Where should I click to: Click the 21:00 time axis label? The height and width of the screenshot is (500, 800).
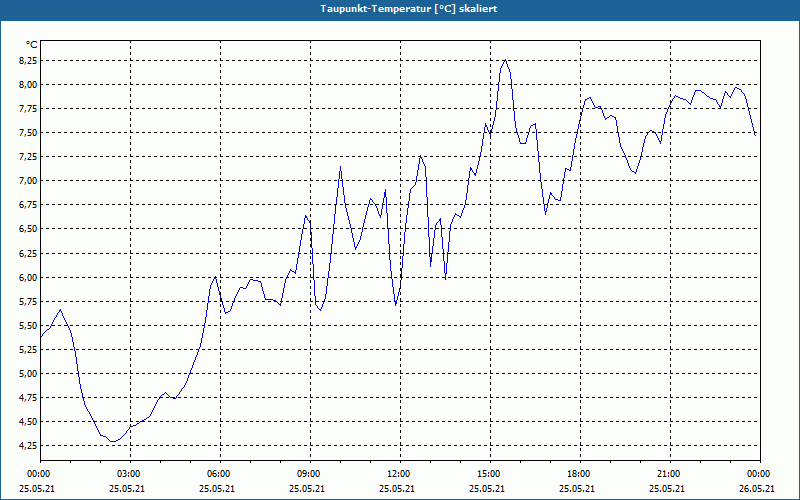[x=670, y=474]
